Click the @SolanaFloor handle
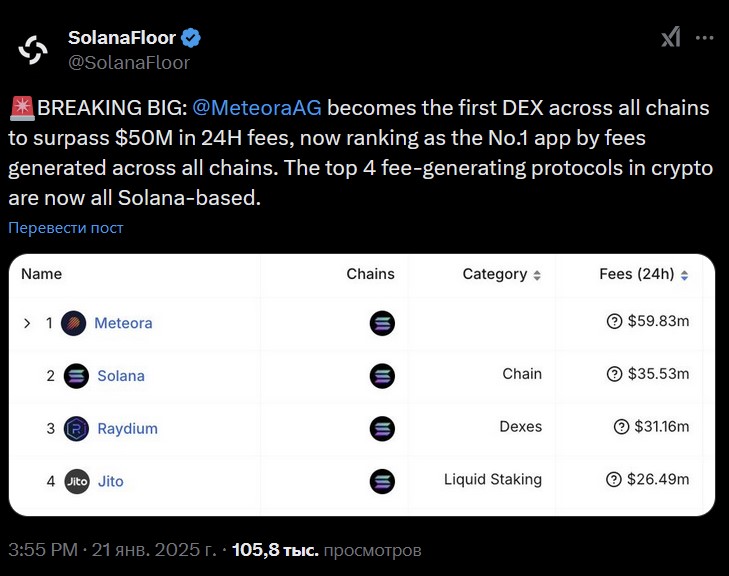 pyautogui.click(x=129, y=62)
